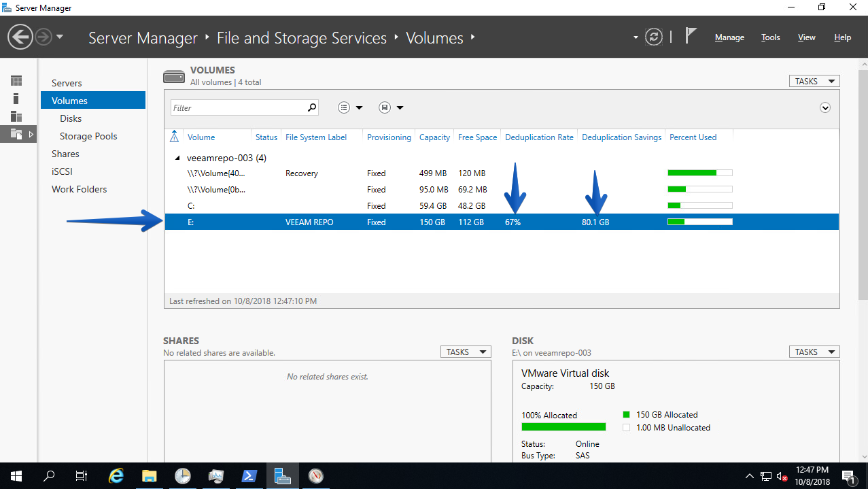The height and width of the screenshot is (489, 868).
Task: Switch to Server Manager taskbar button
Action: click(282, 476)
